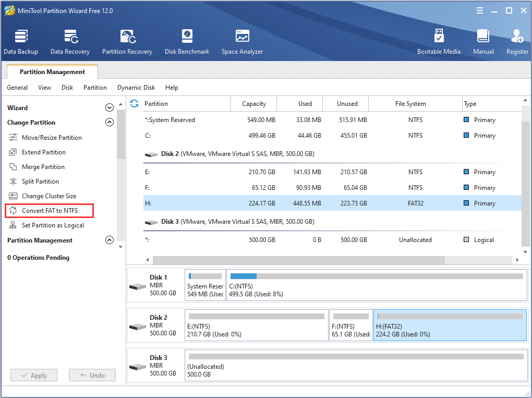
Task: Collapse the Change Partition section
Action: tap(109, 122)
